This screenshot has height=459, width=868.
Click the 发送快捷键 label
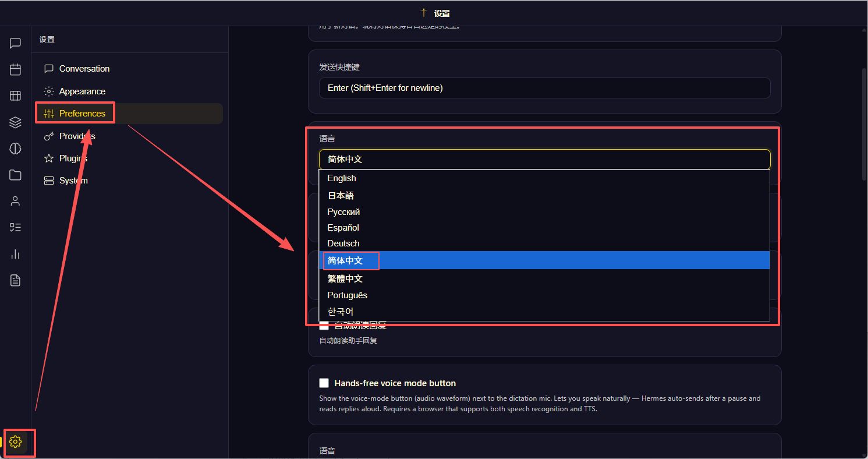[x=339, y=67]
